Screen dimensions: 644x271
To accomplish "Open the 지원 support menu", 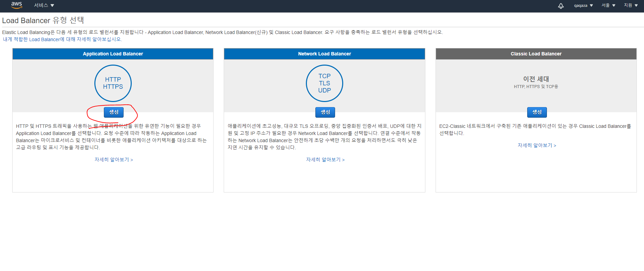I will pyautogui.click(x=630, y=5).
